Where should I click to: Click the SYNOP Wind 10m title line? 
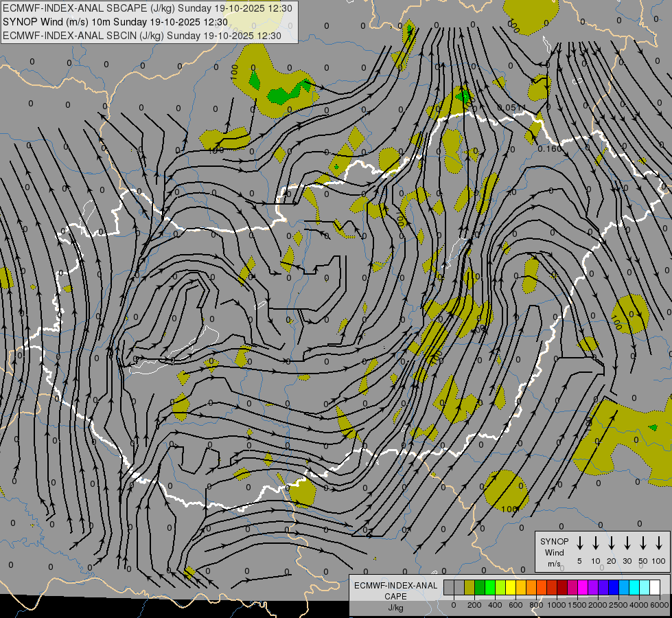(115, 21)
